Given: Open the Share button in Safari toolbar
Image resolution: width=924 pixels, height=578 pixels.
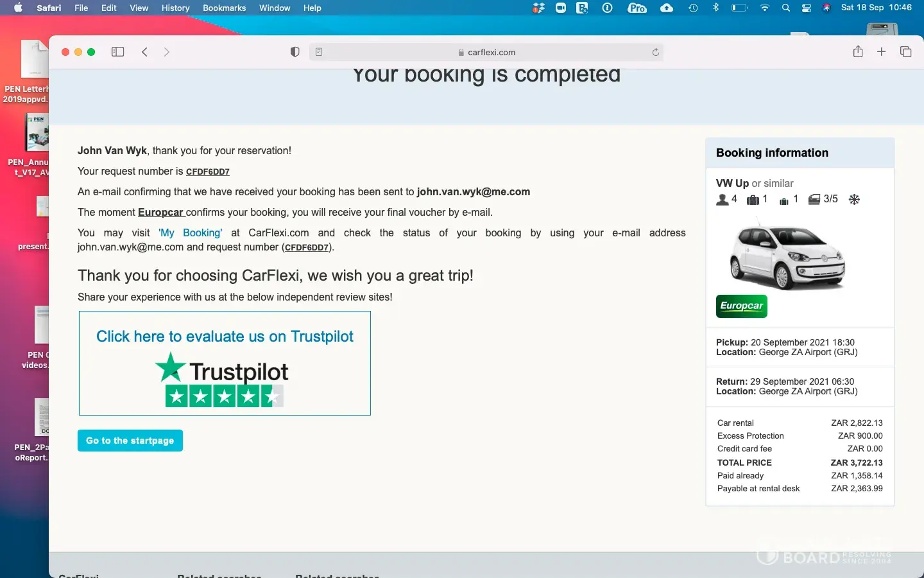Looking at the screenshot, I should tap(858, 52).
